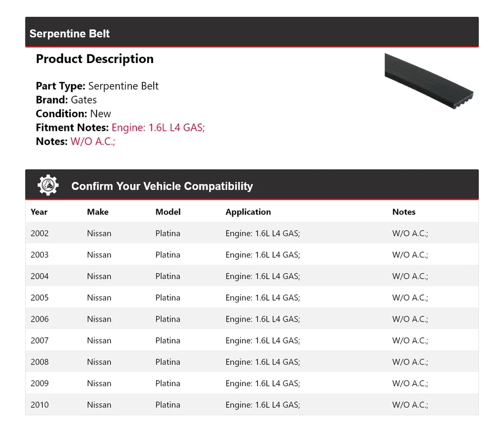Click Platina in the 2003 row

(168, 255)
